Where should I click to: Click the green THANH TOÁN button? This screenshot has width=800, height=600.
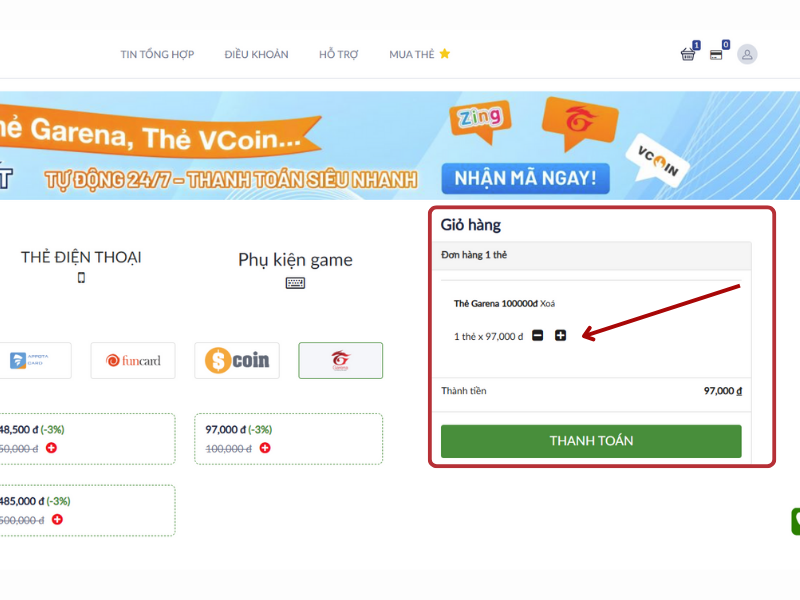tap(591, 441)
